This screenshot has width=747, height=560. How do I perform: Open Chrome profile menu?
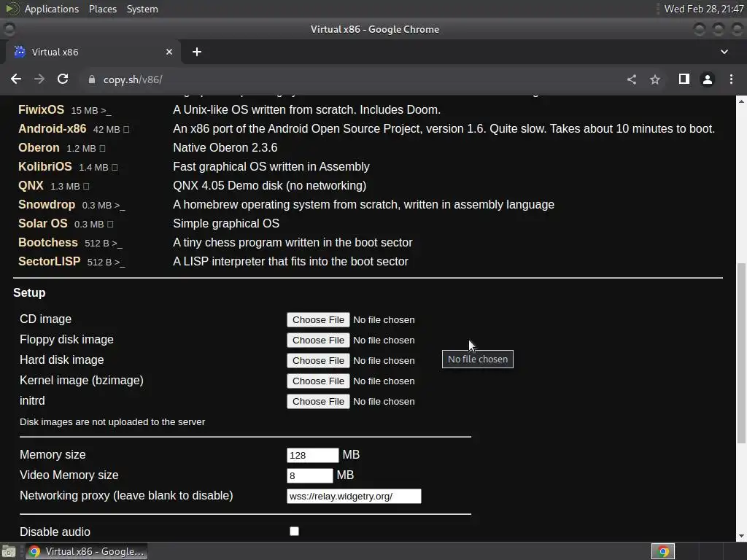(x=708, y=79)
